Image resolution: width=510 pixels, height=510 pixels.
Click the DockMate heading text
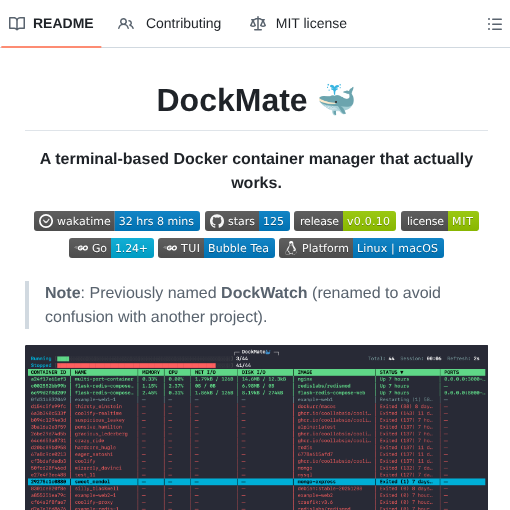232,100
